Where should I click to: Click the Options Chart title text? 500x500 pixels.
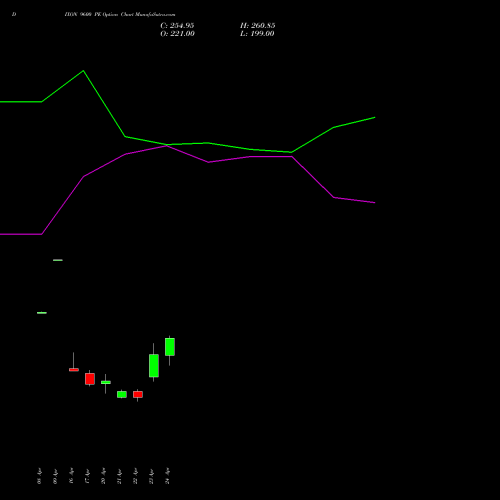pos(120,15)
